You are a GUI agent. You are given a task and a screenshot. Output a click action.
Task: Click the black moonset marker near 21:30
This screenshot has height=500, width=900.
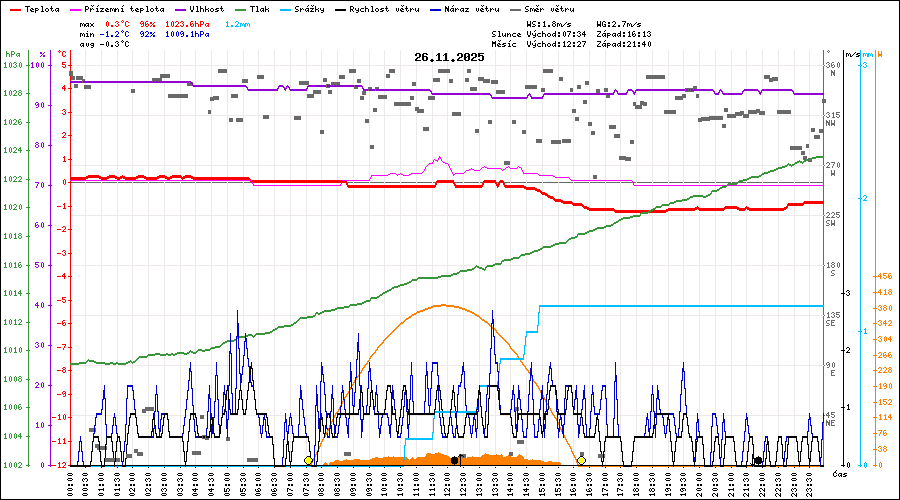758,461
